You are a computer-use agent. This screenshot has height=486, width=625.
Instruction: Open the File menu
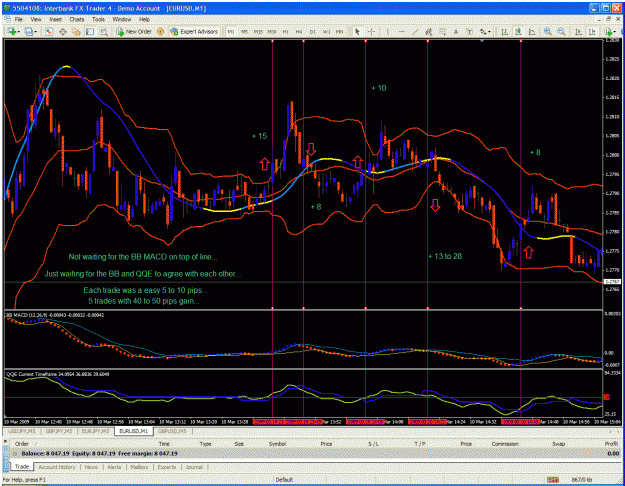[x=18, y=19]
